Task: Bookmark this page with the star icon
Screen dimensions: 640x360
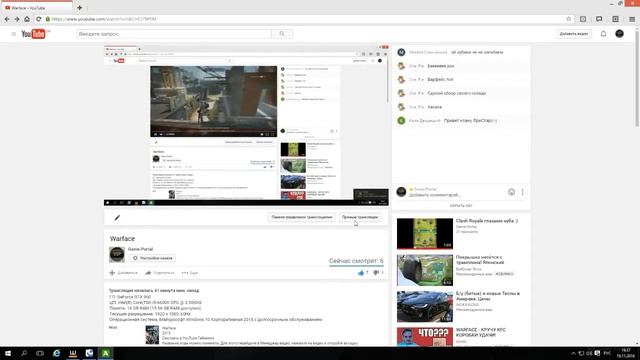Action: [569, 19]
